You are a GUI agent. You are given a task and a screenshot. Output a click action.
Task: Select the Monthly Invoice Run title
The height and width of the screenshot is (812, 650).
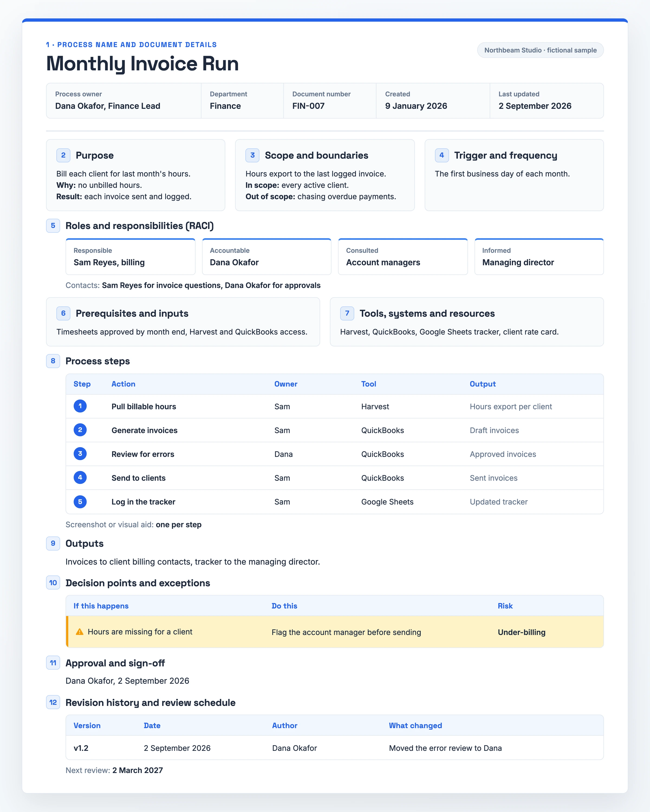142,63
